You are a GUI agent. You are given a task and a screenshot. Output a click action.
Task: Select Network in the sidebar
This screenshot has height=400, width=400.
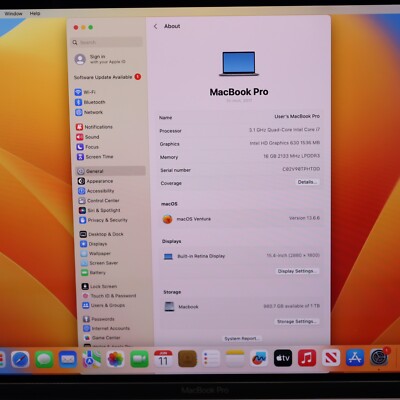(x=89, y=112)
